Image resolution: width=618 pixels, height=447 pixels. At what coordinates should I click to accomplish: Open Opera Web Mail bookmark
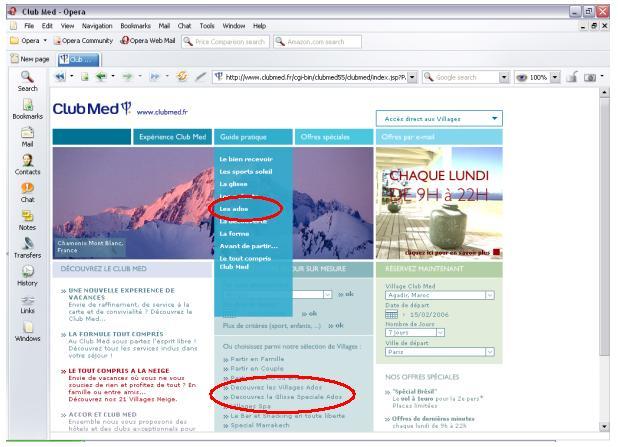click(148, 41)
